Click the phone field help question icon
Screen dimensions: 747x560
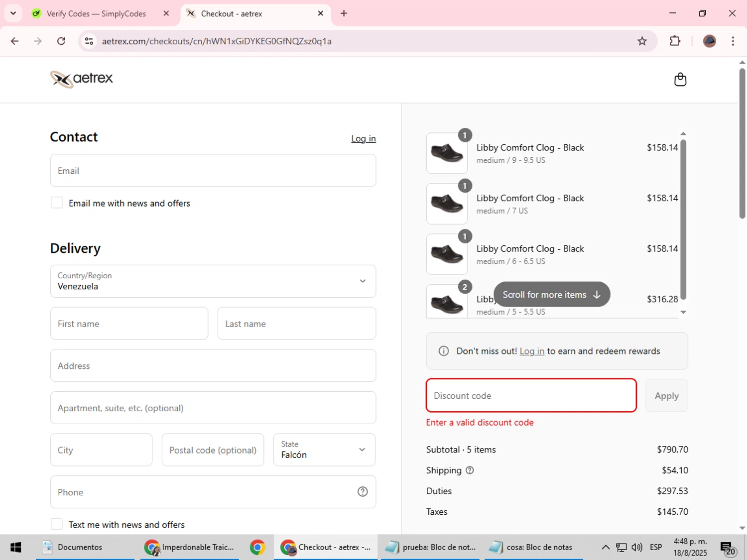pos(363,492)
